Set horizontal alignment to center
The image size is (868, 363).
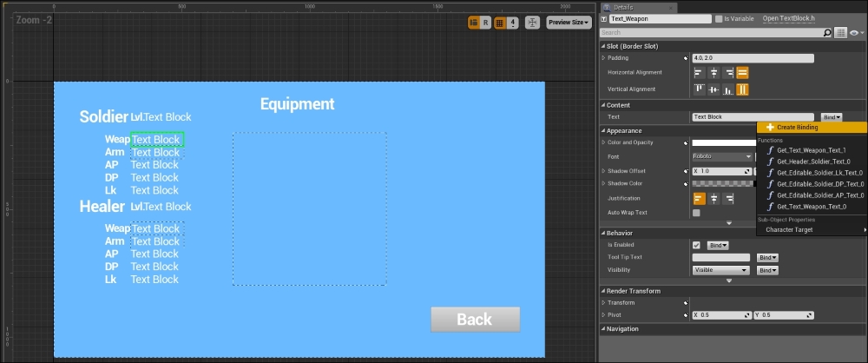pos(713,73)
